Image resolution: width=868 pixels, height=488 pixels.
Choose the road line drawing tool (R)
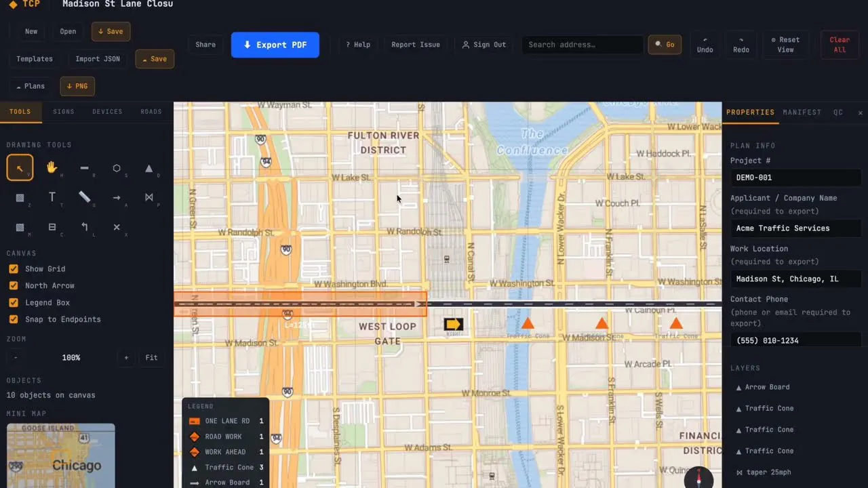84,167
